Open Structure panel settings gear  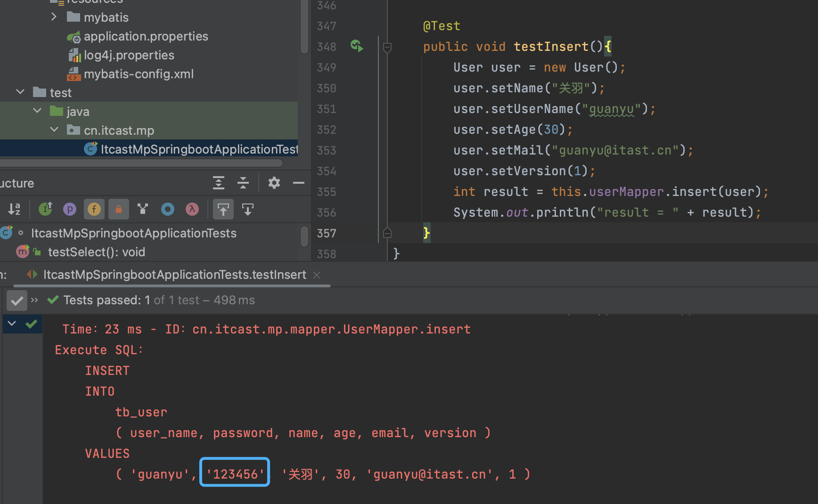274,183
